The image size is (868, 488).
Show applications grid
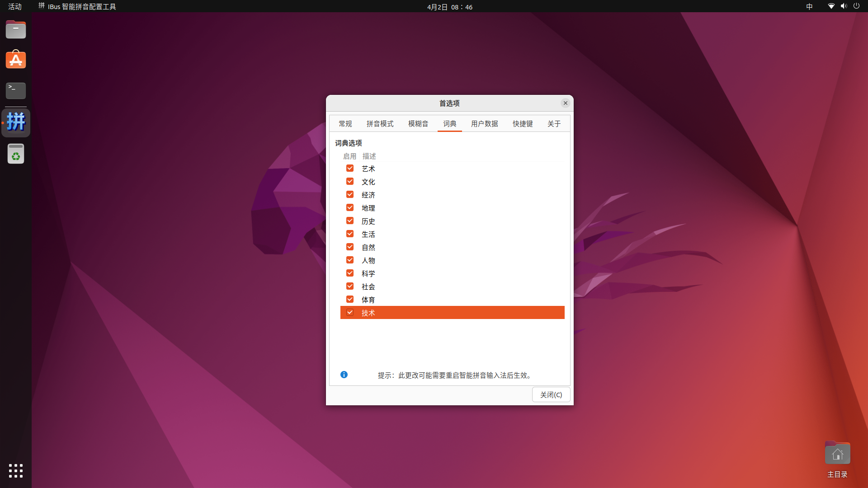16,470
